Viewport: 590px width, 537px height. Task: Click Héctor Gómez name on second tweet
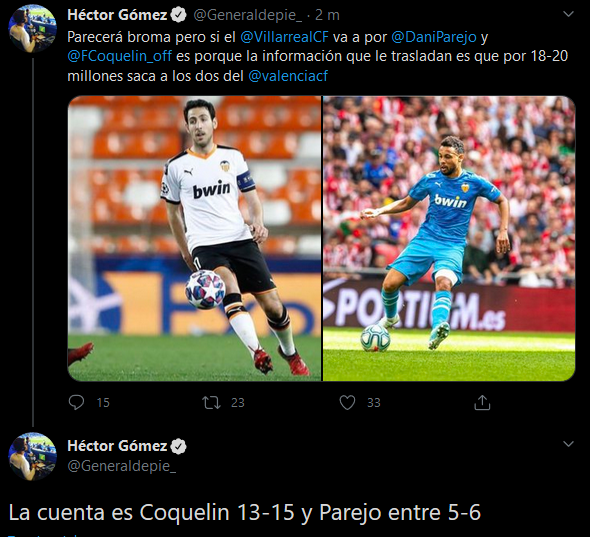117,446
